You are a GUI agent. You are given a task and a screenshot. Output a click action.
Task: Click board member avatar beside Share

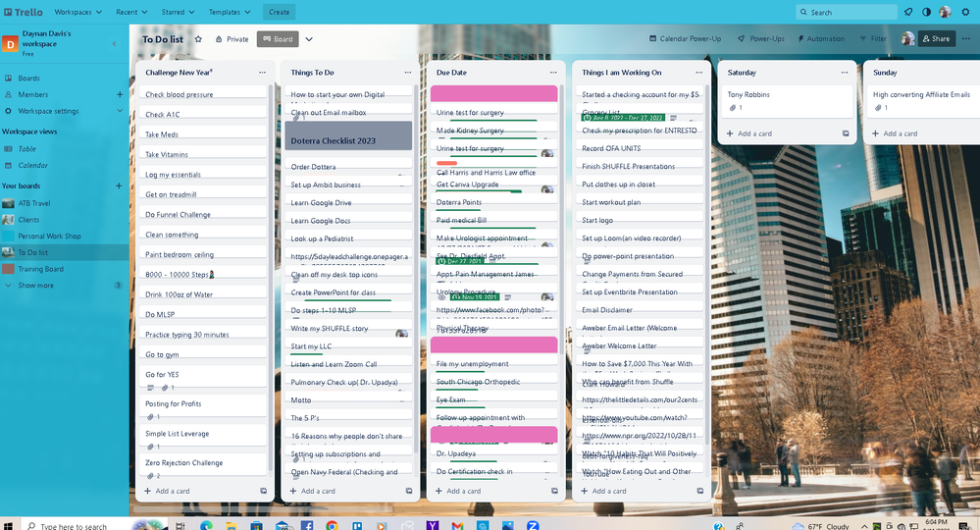(907, 38)
